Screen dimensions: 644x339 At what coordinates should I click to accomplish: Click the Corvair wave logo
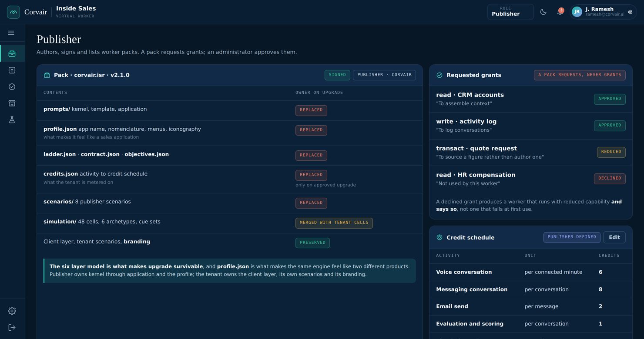coord(13,12)
